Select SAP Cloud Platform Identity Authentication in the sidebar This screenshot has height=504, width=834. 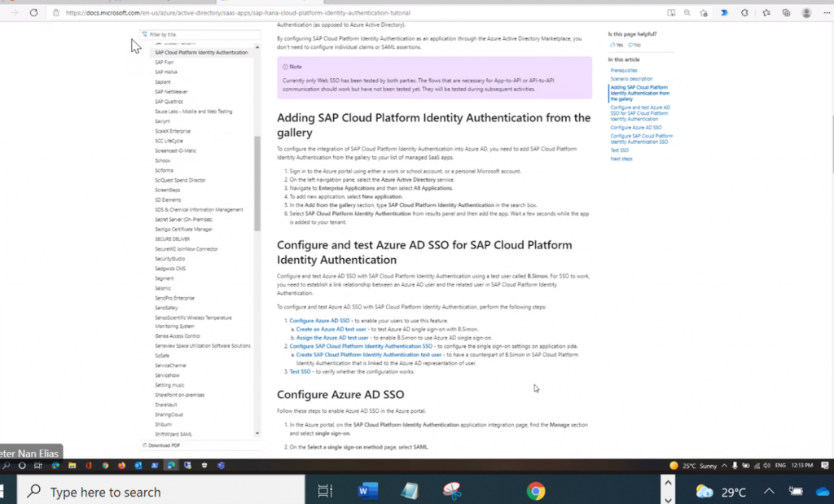(201, 53)
